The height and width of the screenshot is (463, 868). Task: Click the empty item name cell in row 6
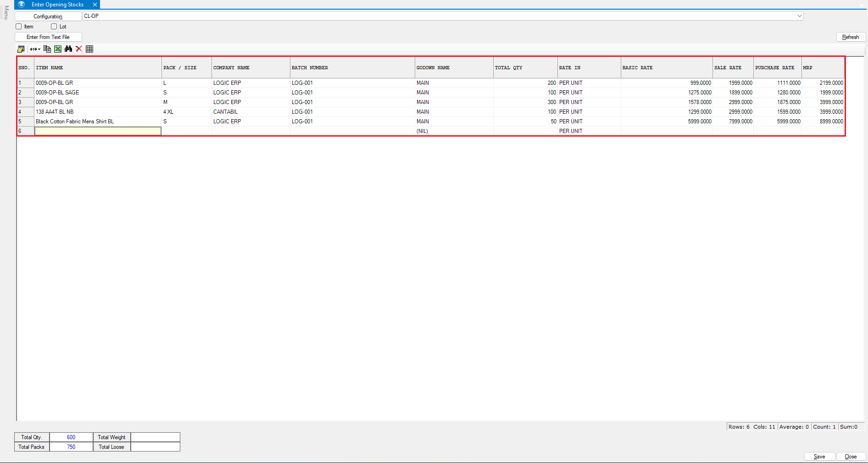click(98, 131)
